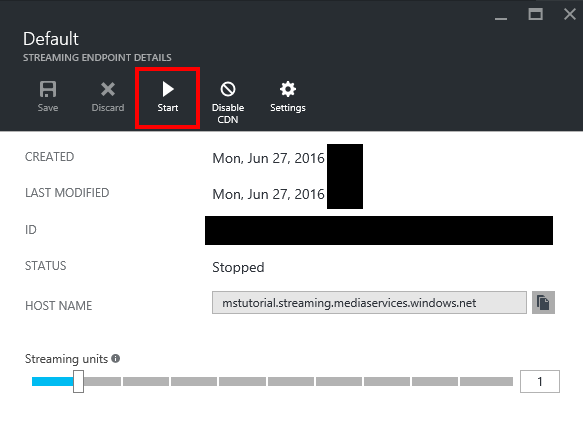Close the streaming endpoint details blade

(570, 14)
